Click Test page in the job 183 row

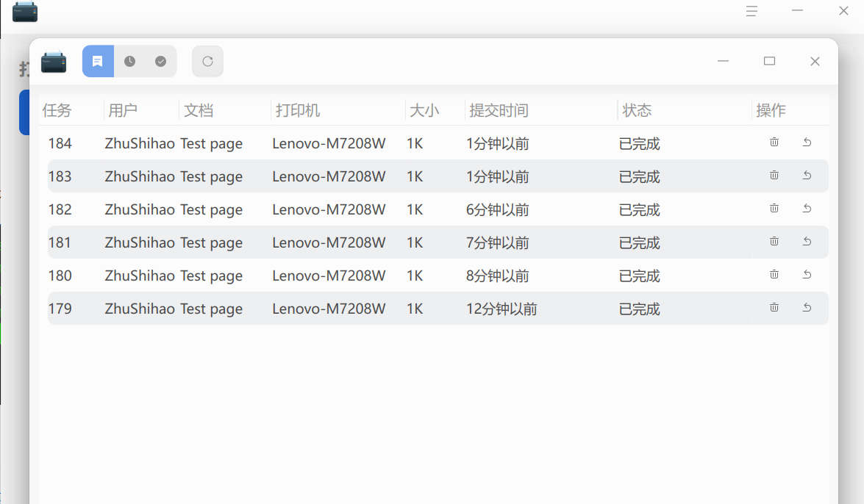(x=212, y=177)
